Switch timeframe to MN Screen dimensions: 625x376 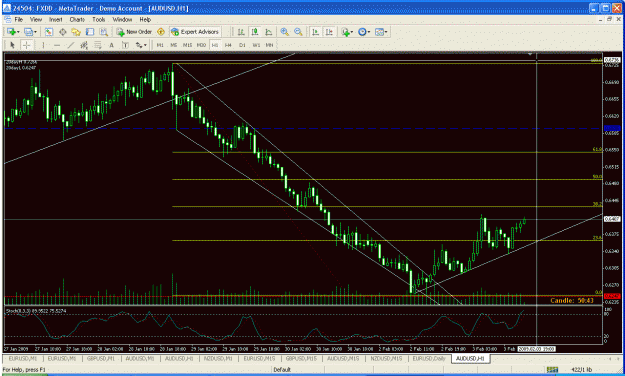[269, 45]
